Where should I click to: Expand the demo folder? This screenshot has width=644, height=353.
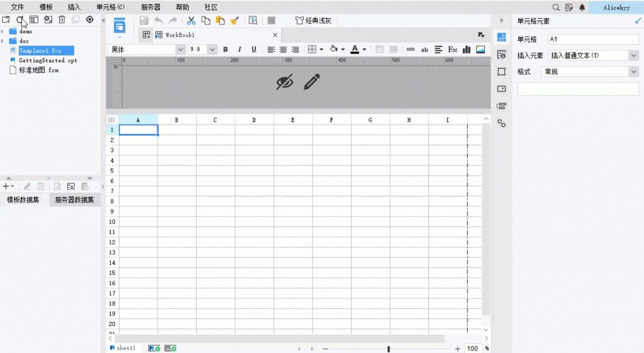coord(3,31)
